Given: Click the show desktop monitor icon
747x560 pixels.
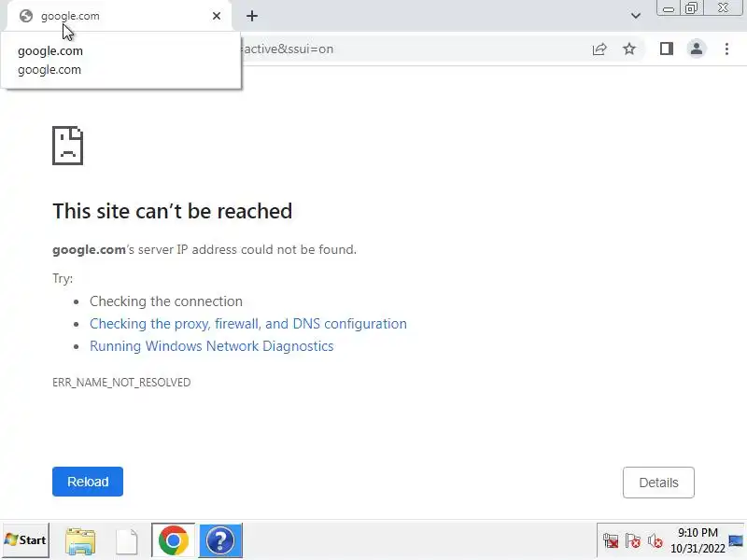Looking at the screenshot, I should [x=737, y=541].
